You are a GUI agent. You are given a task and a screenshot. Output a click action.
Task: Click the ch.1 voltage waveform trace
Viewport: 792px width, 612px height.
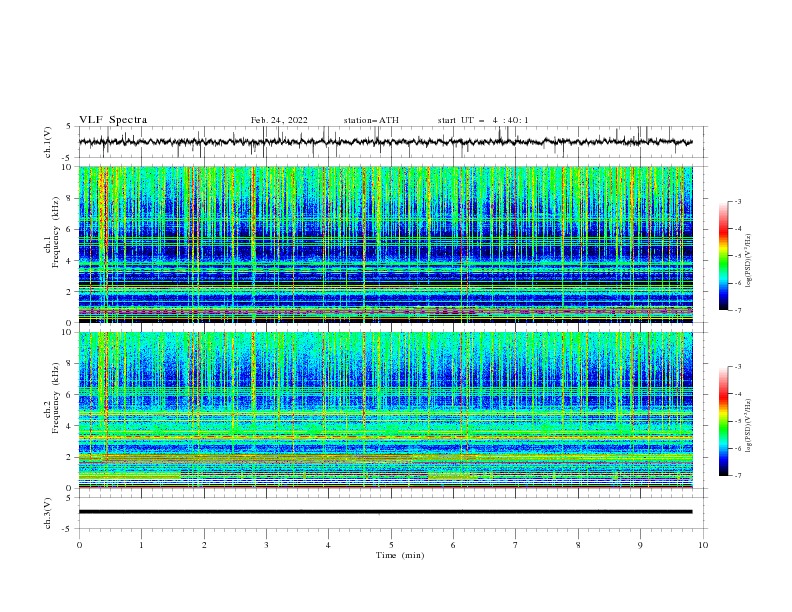[385, 142]
